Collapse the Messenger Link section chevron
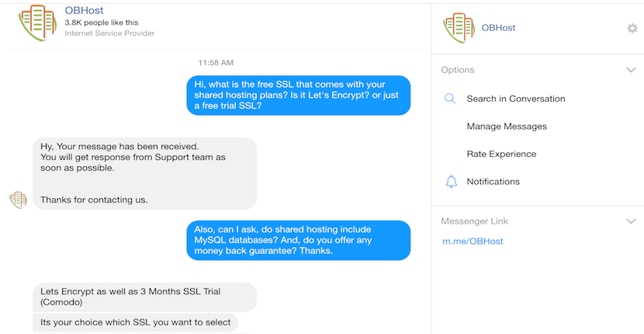 [x=631, y=221]
